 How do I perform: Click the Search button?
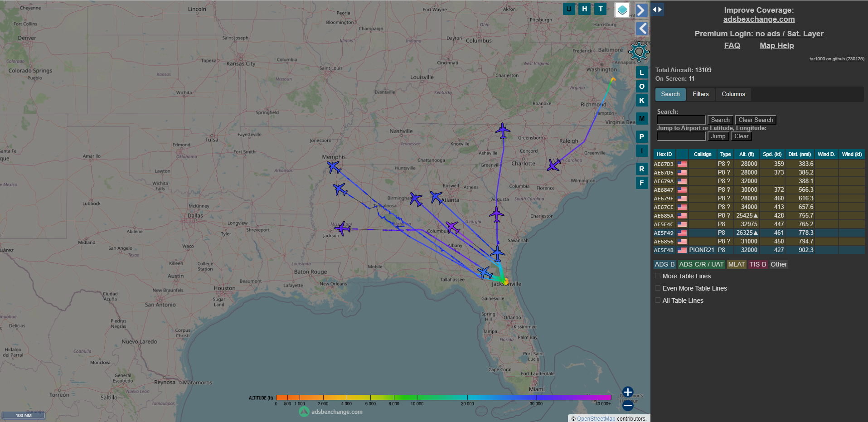point(720,120)
